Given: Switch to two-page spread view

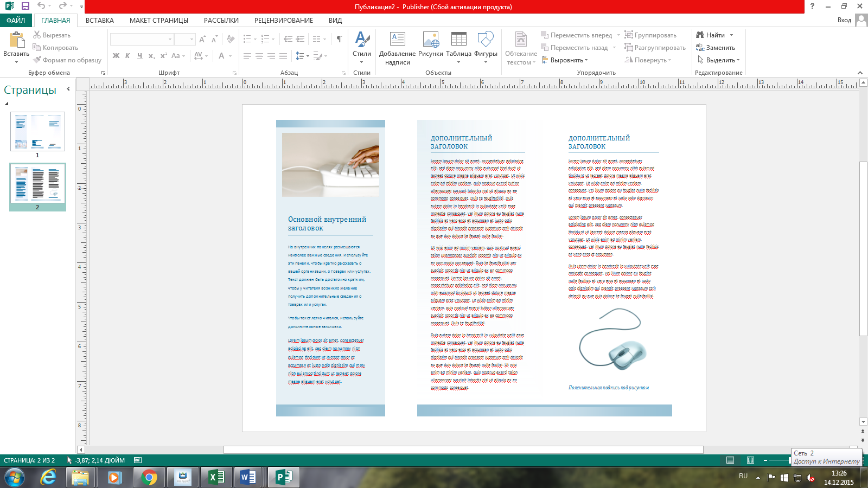Looking at the screenshot, I should 750,460.
